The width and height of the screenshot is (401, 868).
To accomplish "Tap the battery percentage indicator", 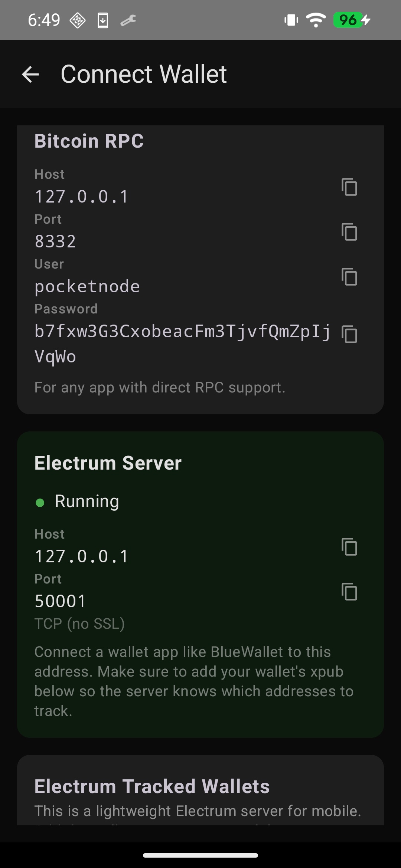I will [x=348, y=20].
